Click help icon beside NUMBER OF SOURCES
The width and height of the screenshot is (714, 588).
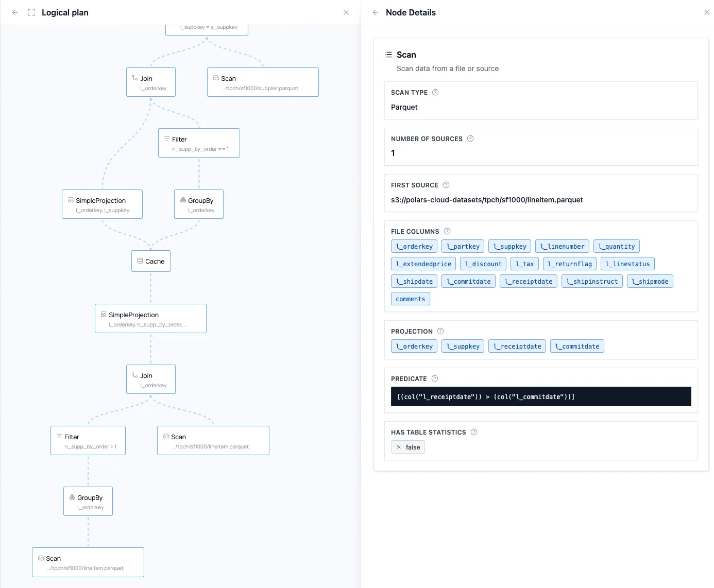click(x=470, y=139)
